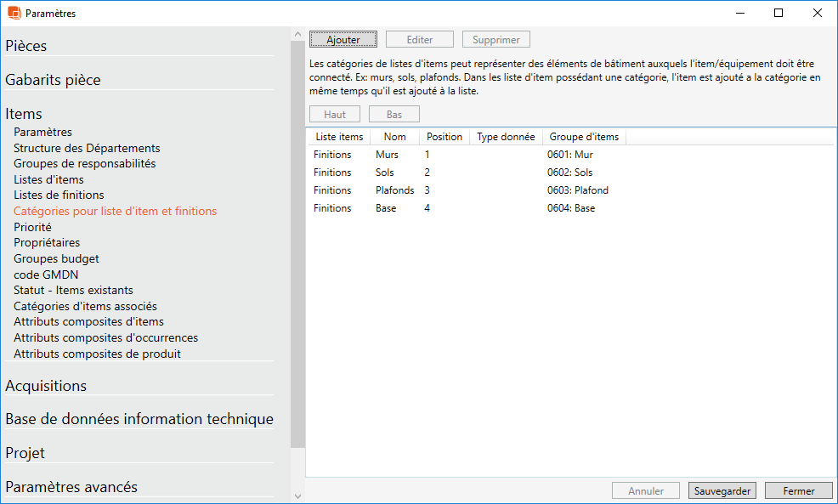The width and height of the screenshot is (838, 504).
Task: Open the Projet settings section
Action: click(25, 453)
